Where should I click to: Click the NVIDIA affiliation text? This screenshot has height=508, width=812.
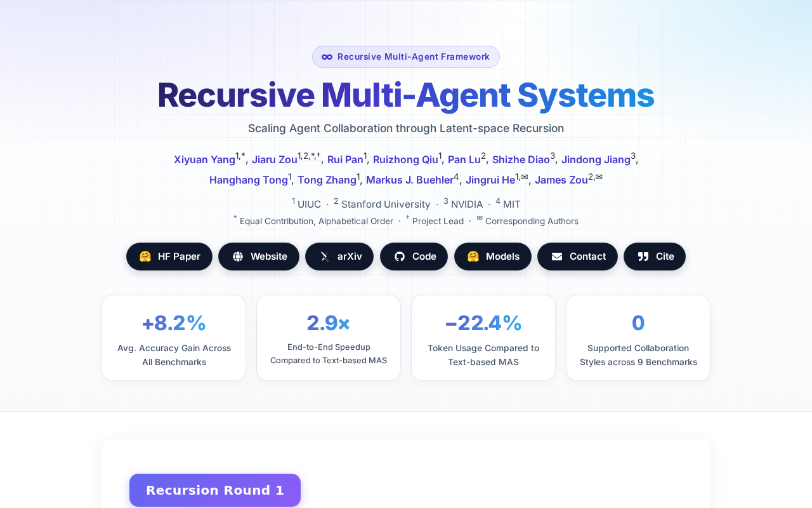467,204
